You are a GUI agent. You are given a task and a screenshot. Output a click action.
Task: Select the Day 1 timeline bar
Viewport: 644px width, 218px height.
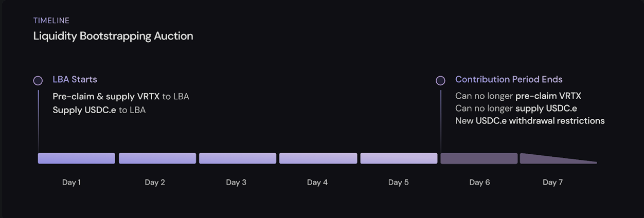(x=77, y=158)
